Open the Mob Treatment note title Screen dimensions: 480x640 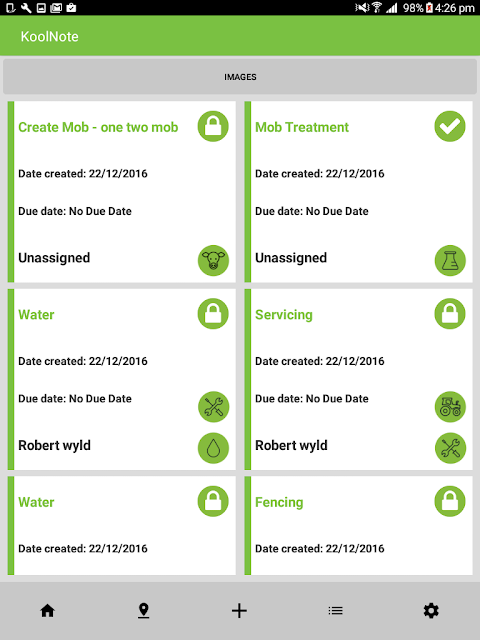point(302,127)
